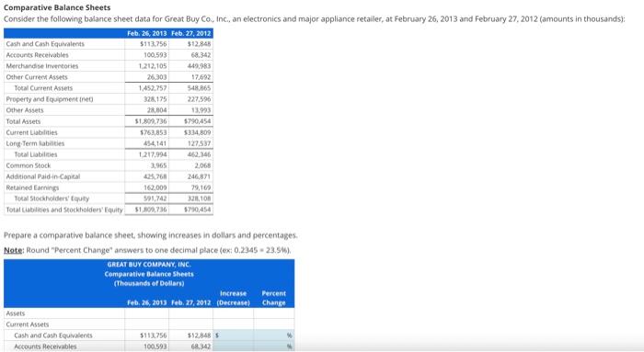This screenshot has height=352, width=644.
Task: Click the 'Current Assets' row in the answer table
Action: 27,324
